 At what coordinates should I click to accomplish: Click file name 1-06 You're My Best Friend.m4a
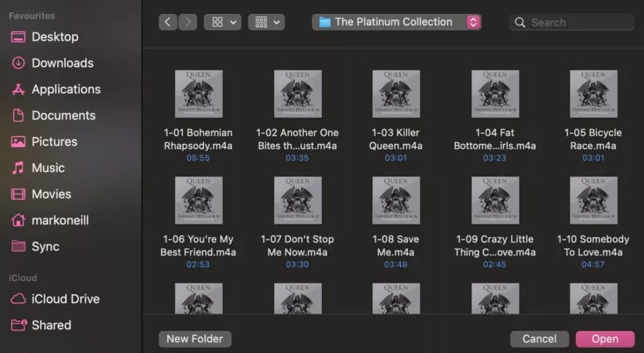(198, 245)
